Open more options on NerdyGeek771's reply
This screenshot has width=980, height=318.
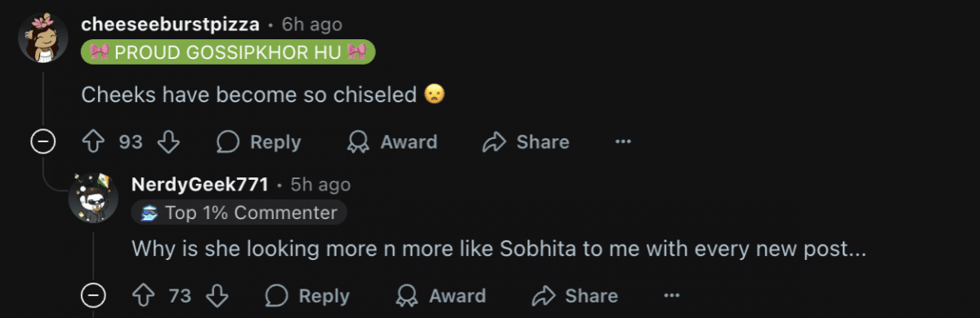click(x=671, y=295)
